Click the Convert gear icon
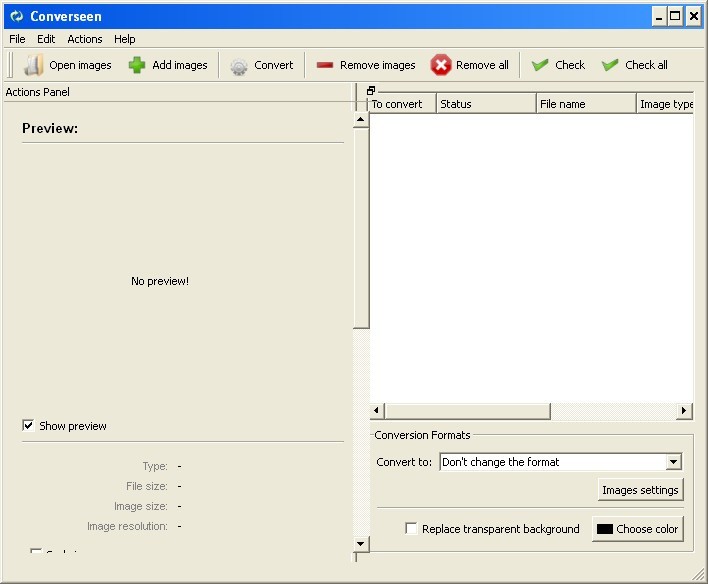The image size is (708, 584). [x=238, y=66]
